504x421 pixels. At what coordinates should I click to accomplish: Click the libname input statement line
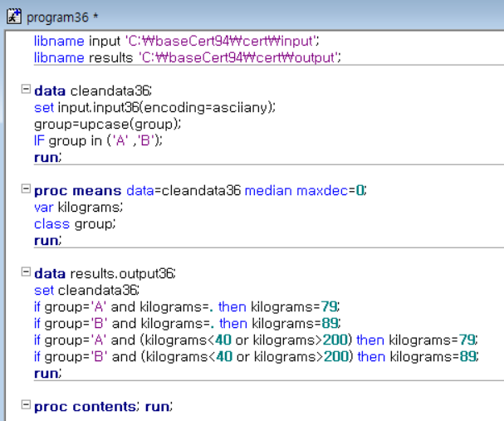click(177, 42)
